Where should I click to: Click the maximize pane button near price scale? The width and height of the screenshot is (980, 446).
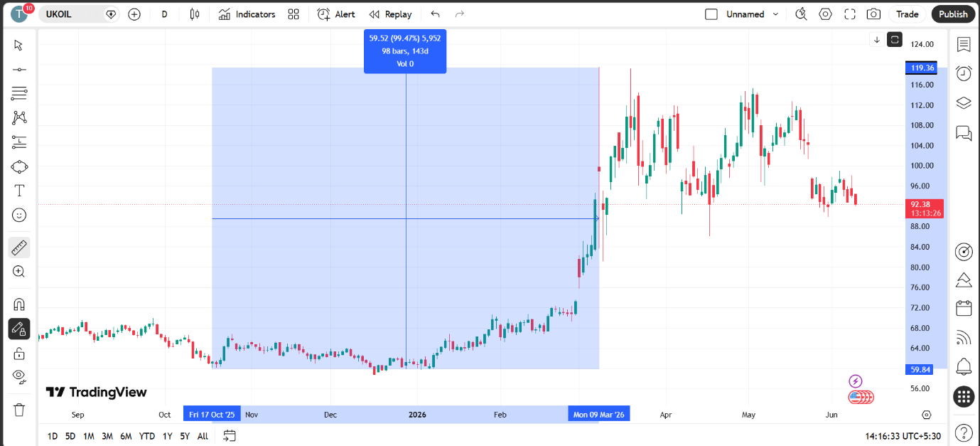click(895, 40)
